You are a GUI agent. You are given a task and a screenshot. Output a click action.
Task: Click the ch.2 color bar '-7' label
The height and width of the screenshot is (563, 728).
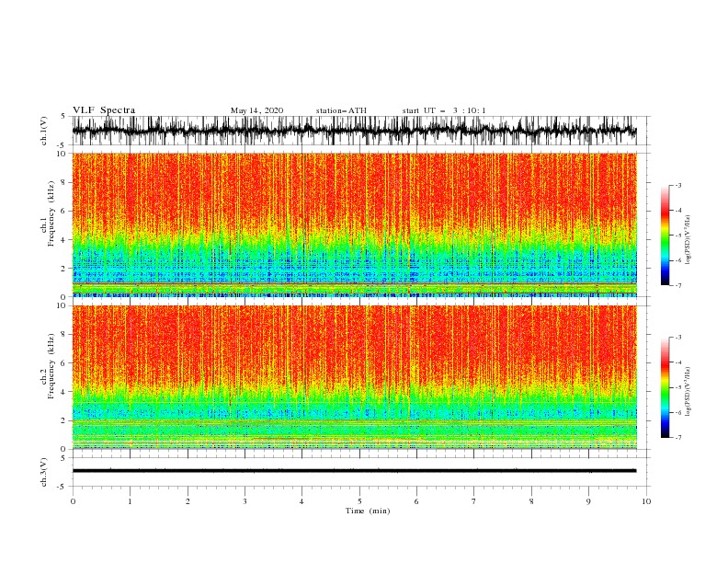pos(677,437)
